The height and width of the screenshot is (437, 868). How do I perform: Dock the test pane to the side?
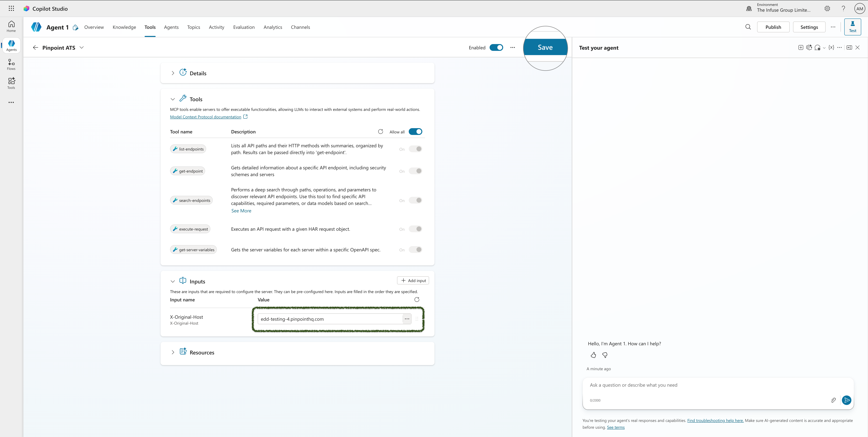[849, 47]
